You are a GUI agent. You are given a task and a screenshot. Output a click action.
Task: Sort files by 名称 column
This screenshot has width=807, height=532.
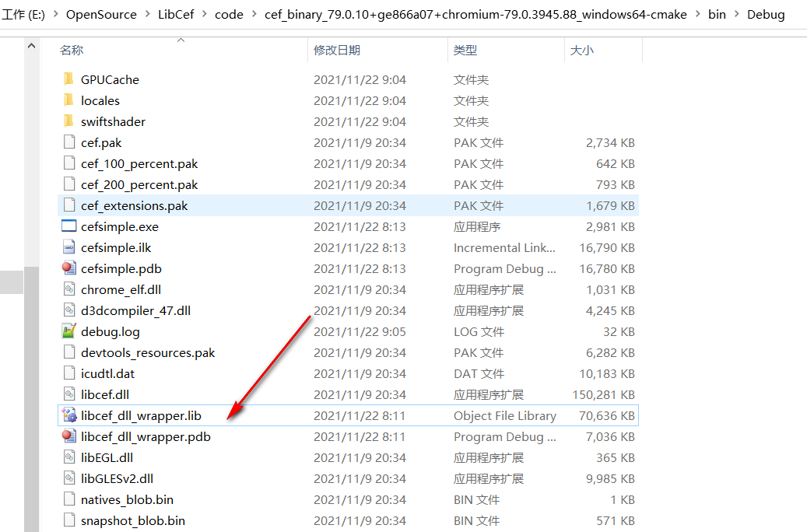click(x=72, y=51)
